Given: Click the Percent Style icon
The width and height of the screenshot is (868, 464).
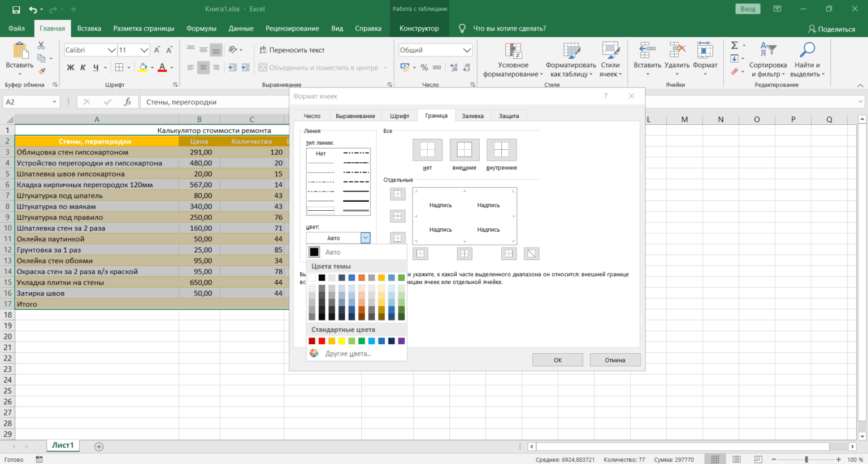Looking at the screenshot, I should pos(424,67).
